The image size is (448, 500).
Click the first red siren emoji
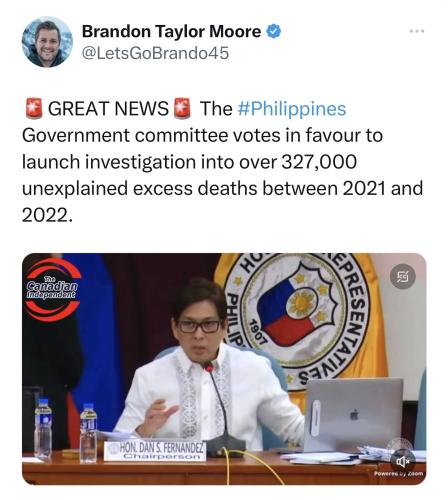point(34,108)
